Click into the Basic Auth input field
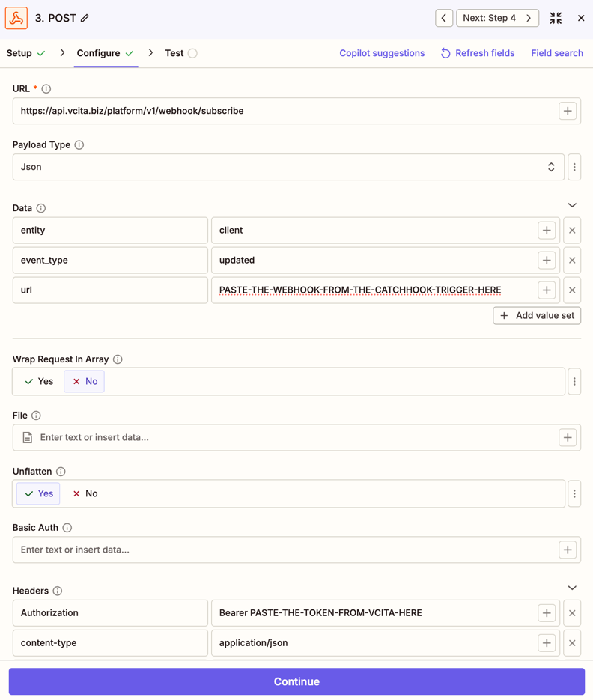593x700 pixels. 285,550
